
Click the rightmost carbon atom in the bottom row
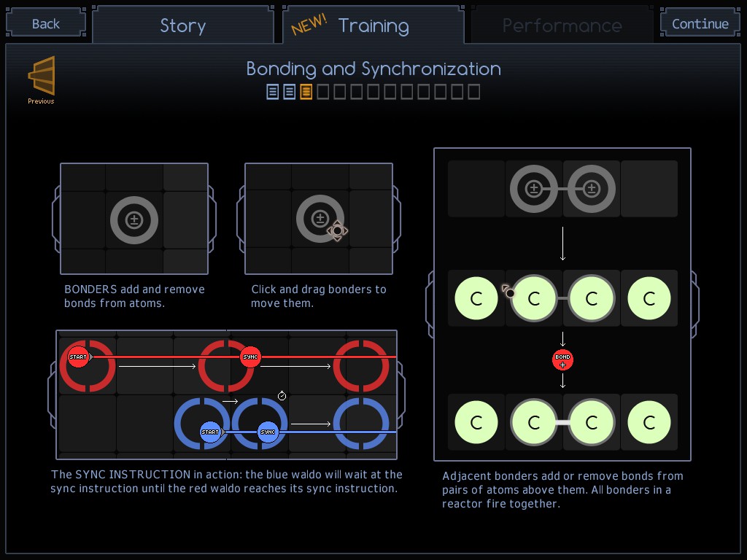tap(649, 422)
